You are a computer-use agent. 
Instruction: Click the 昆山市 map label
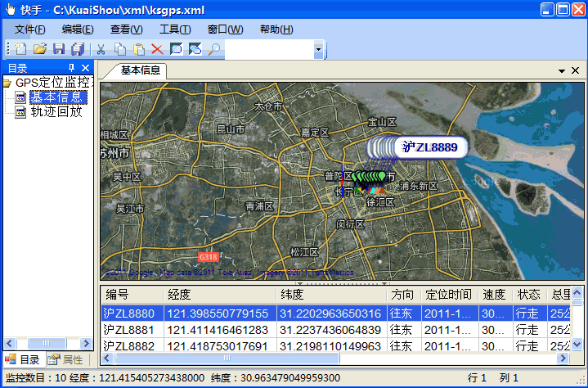point(231,130)
